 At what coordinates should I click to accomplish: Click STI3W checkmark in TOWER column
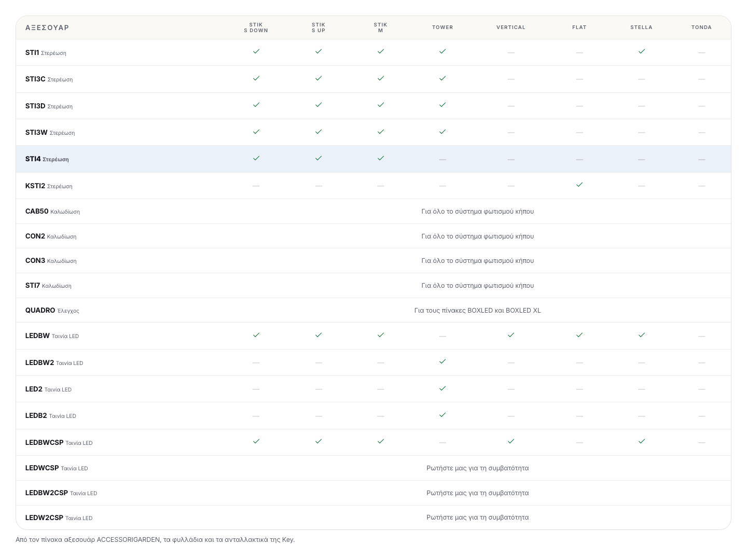[442, 132]
